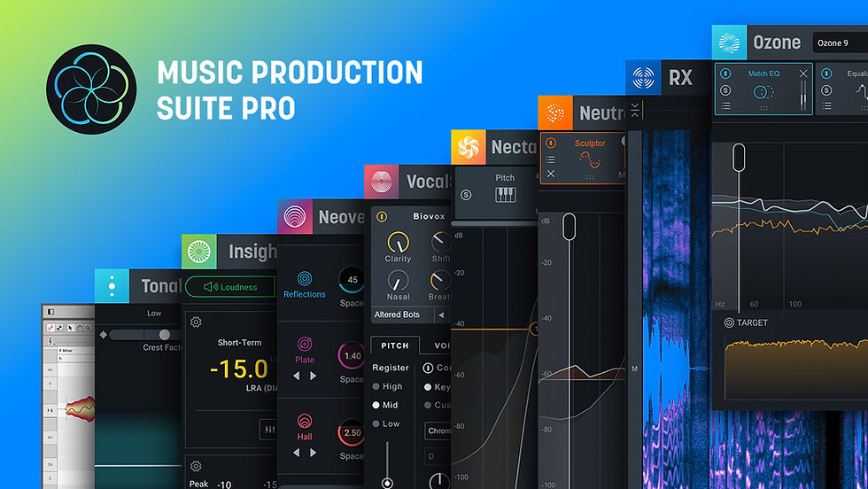The width and height of the screenshot is (868, 489).
Task: Click the purple Neoverb logo icon
Action: (294, 216)
